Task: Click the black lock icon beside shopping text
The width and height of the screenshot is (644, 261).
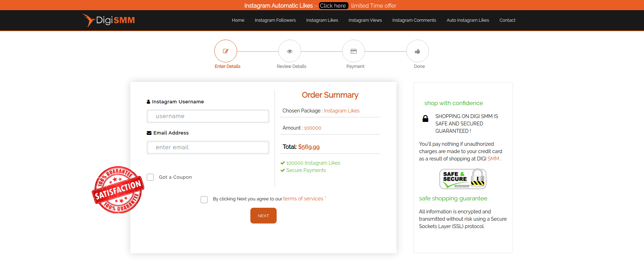Action: coord(425,118)
